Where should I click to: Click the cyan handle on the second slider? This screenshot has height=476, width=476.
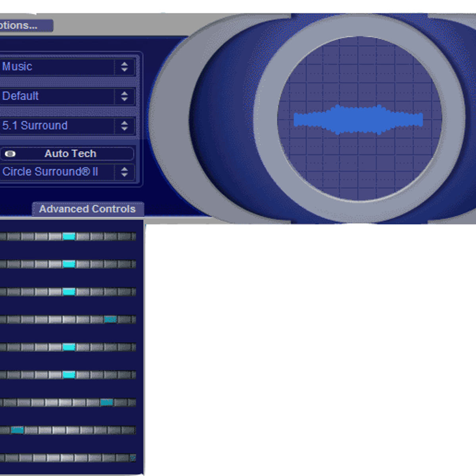tap(69, 264)
